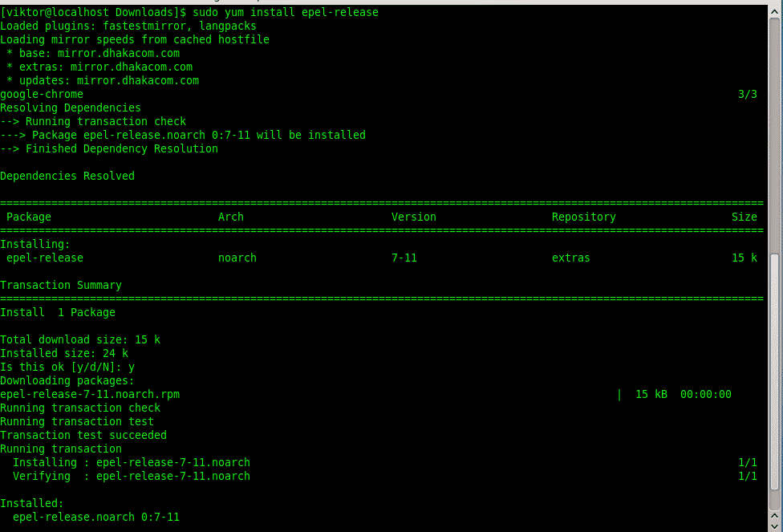Select the Total download size line
Screen dimensions: 783x532
point(79,339)
